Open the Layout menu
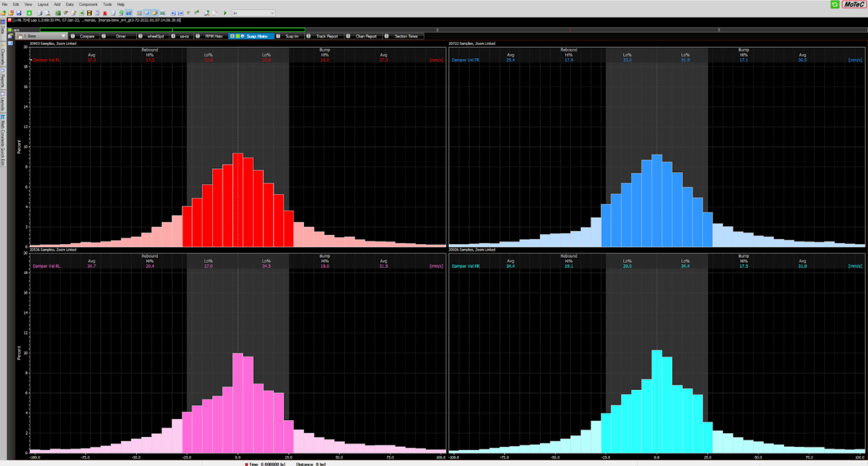Image resolution: width=868 pixels, height=466 pixels. coord(43,4)
